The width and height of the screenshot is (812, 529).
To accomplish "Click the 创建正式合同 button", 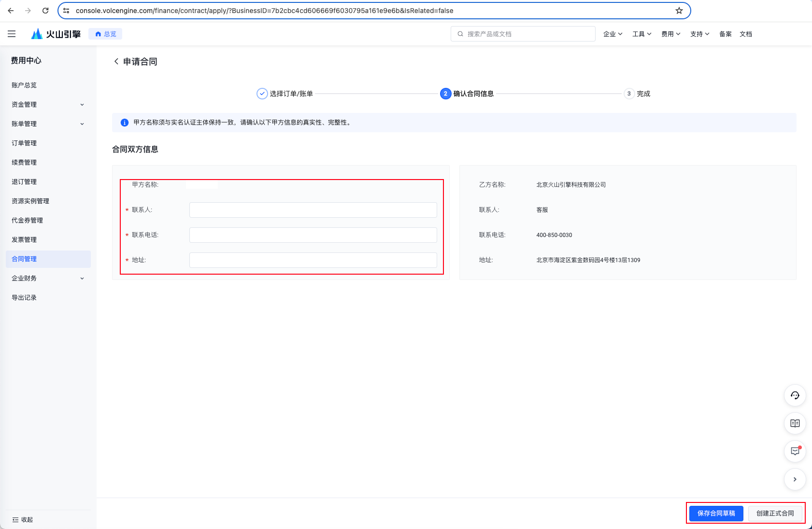I will [775, 514].
